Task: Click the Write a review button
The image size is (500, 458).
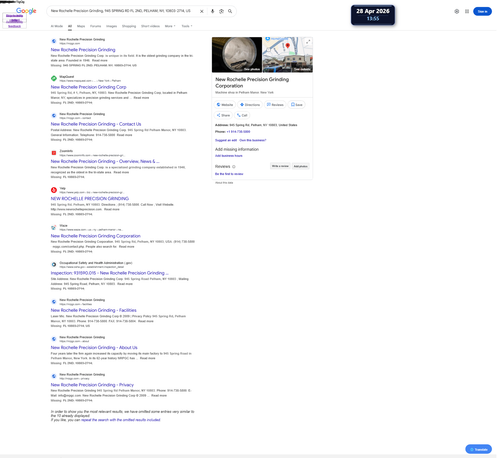Action: coord(280,166)
